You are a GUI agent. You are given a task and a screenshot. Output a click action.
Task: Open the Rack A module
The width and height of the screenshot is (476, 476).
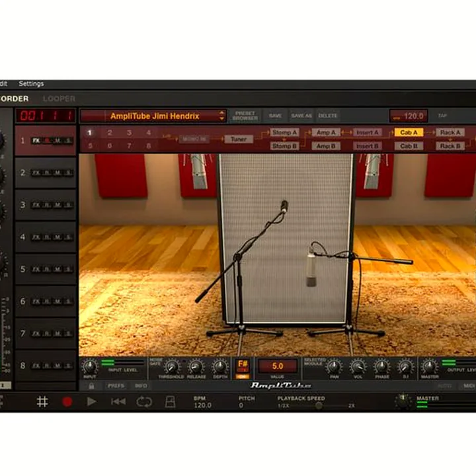click(450, 132)
